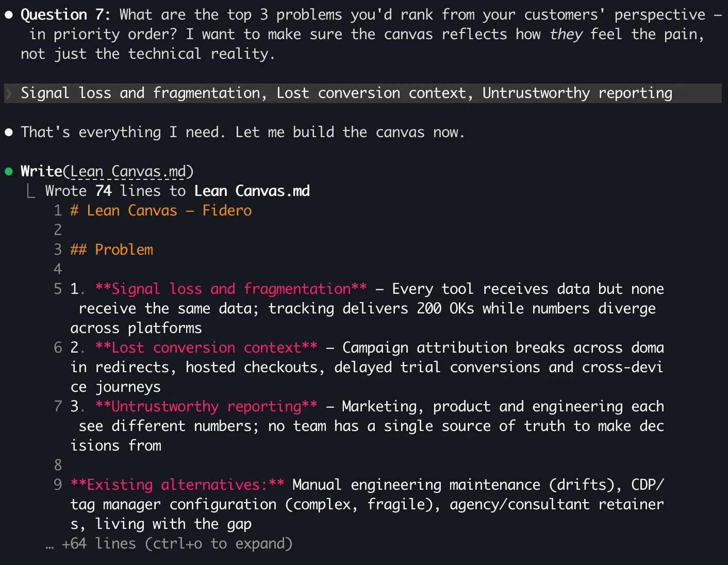Click the "# Lean Canvas – Fidero" heading

pyautogui.click(x=161, y=211)
